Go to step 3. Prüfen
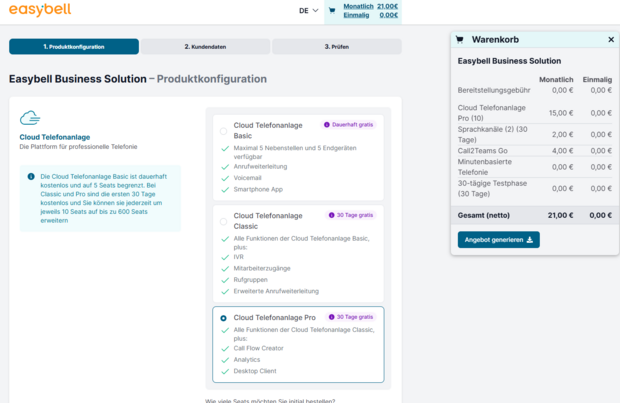 pyautogui.click(x=337, y=47)
